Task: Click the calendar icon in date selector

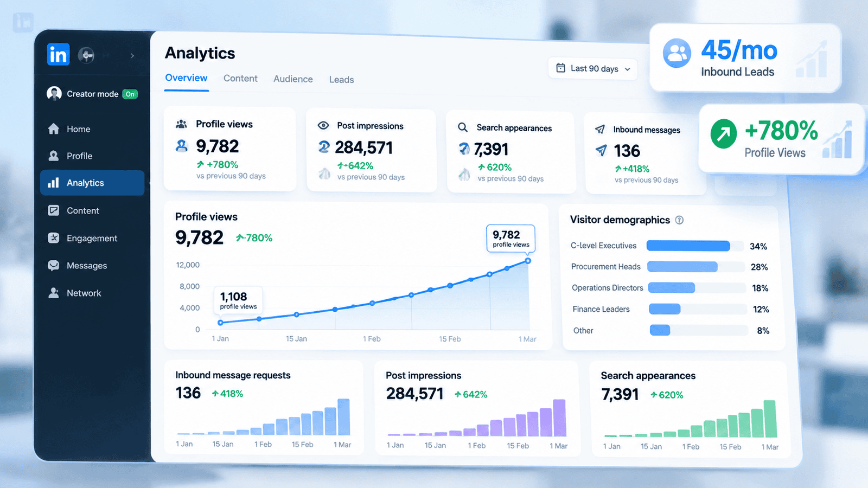Action: (560, 68)
